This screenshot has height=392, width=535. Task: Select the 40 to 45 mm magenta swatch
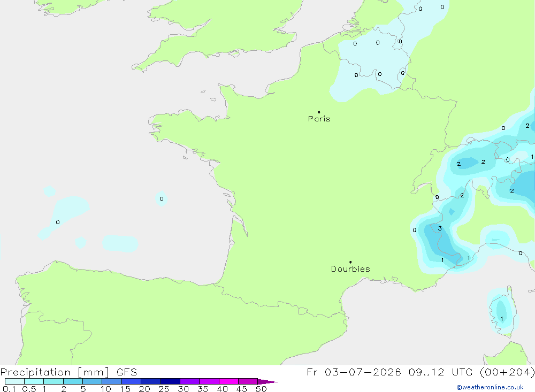tap(228, 381)
